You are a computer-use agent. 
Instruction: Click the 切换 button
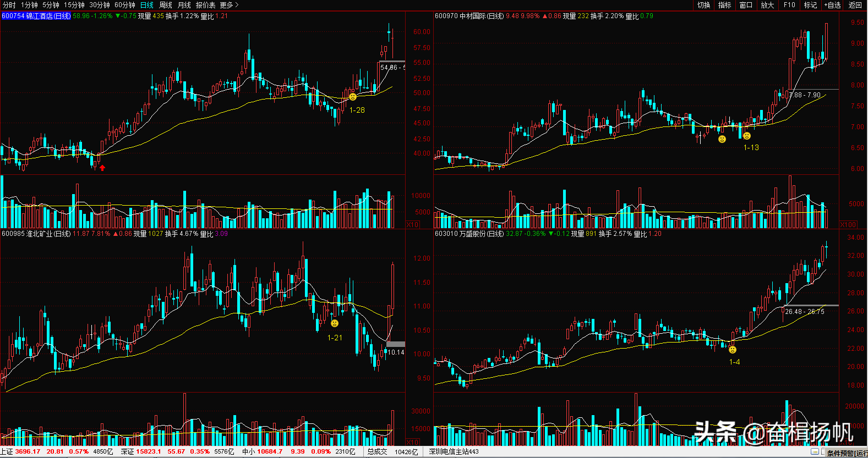coord(704,5)
